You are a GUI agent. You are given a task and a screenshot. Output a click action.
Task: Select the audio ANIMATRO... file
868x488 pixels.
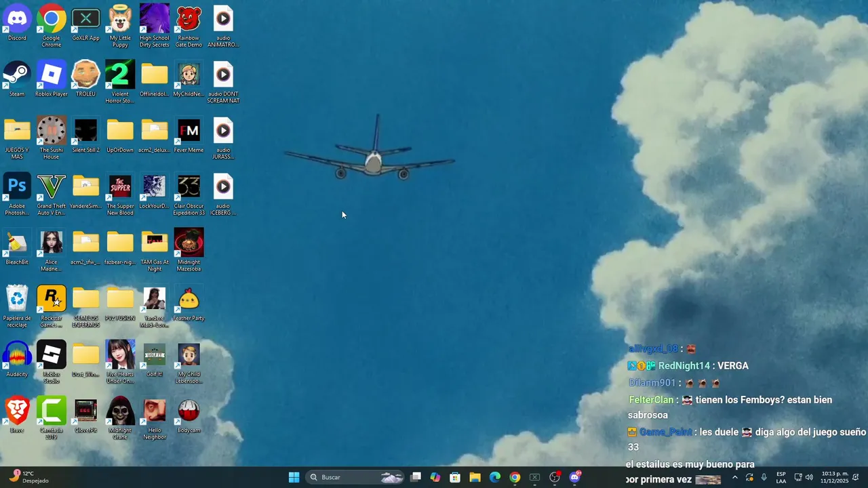(223, 26)
